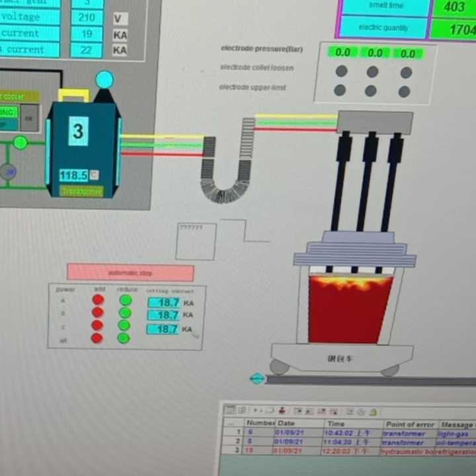The image size is (476, 476).
Task: Click the pink automatic stop button
Action: [x=130, y=272]
